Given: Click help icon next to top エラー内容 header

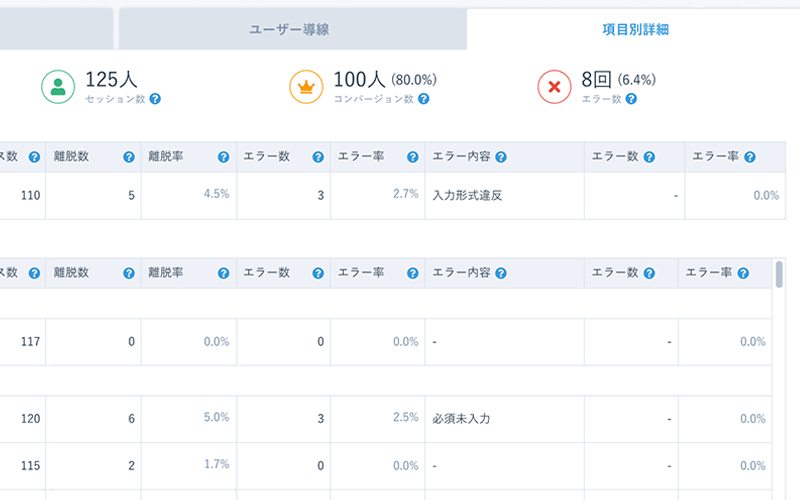Looking at the screenshot, I should 500,157.
